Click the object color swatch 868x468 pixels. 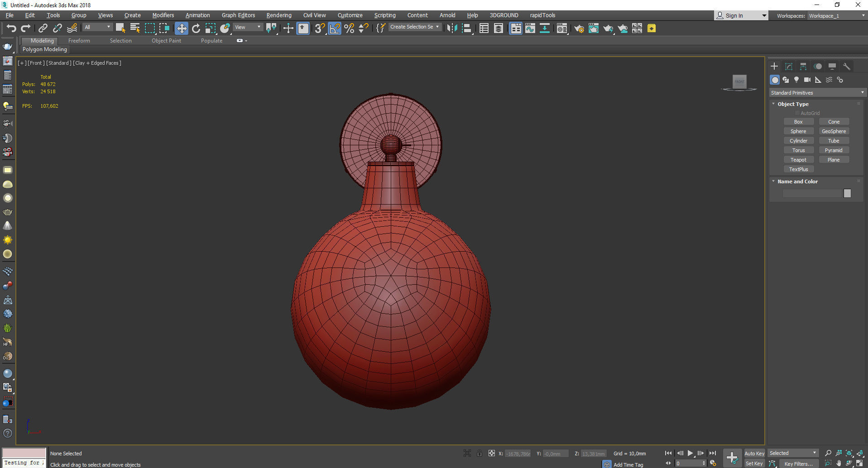coord(847,193)
